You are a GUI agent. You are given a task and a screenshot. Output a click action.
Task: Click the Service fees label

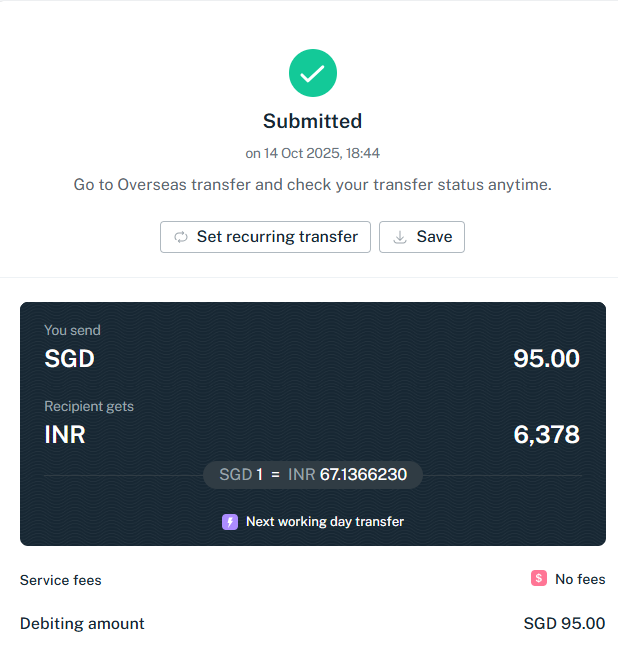click(x=61, y=580)
